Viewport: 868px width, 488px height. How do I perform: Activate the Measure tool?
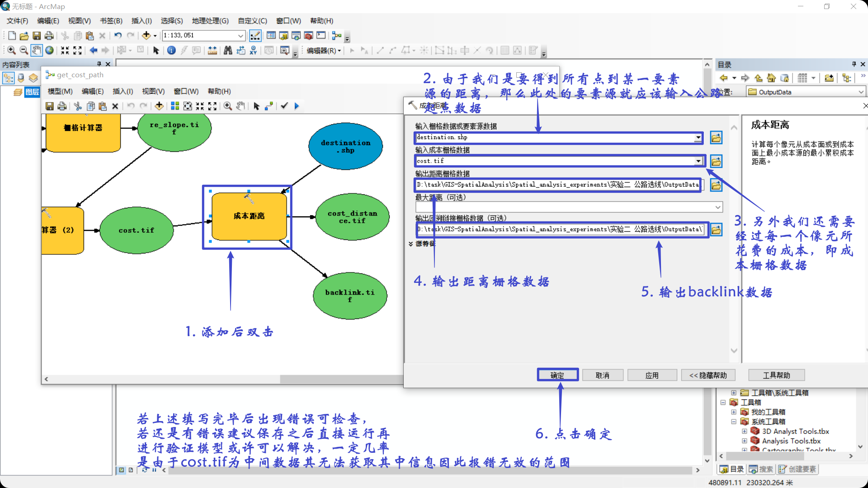click(212, 50)
